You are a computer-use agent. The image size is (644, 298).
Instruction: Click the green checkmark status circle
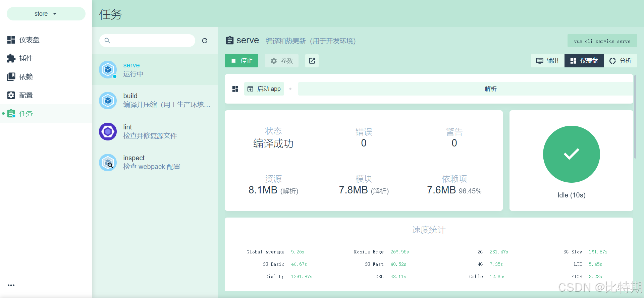[571, 154]
